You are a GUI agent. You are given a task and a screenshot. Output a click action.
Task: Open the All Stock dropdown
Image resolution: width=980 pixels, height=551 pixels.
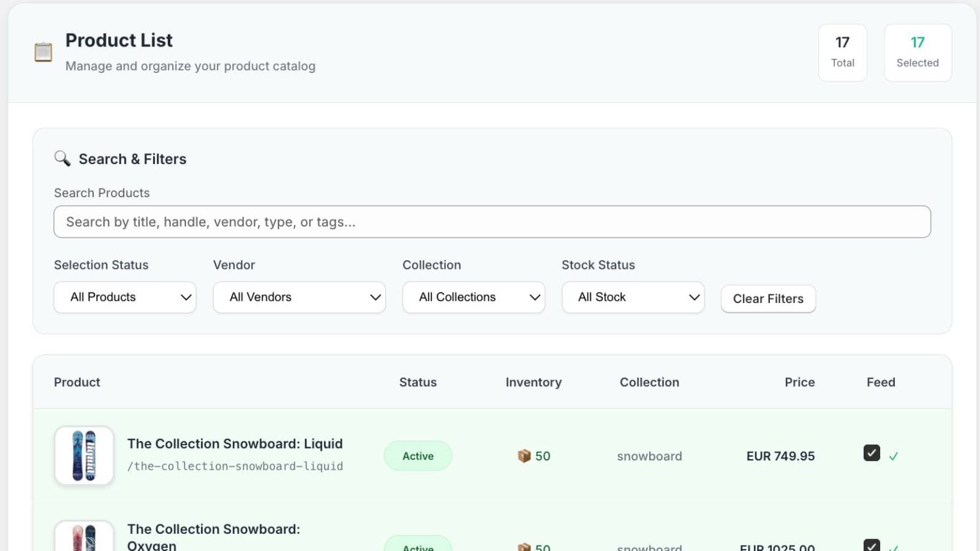coord(633,297)
